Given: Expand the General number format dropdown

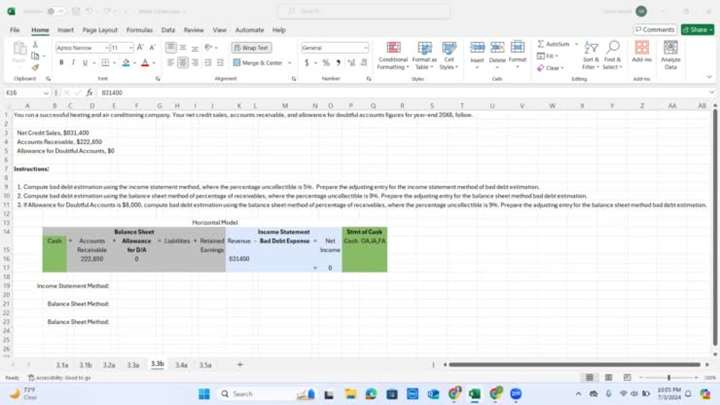Looking at the screenshot, I should pos(365,47).
